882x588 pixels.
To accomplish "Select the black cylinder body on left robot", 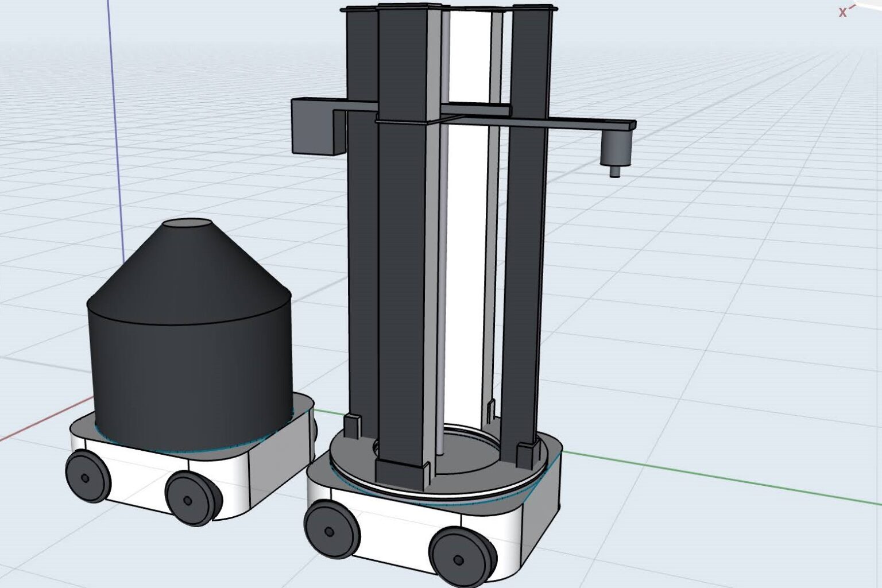I will point(189,367).
